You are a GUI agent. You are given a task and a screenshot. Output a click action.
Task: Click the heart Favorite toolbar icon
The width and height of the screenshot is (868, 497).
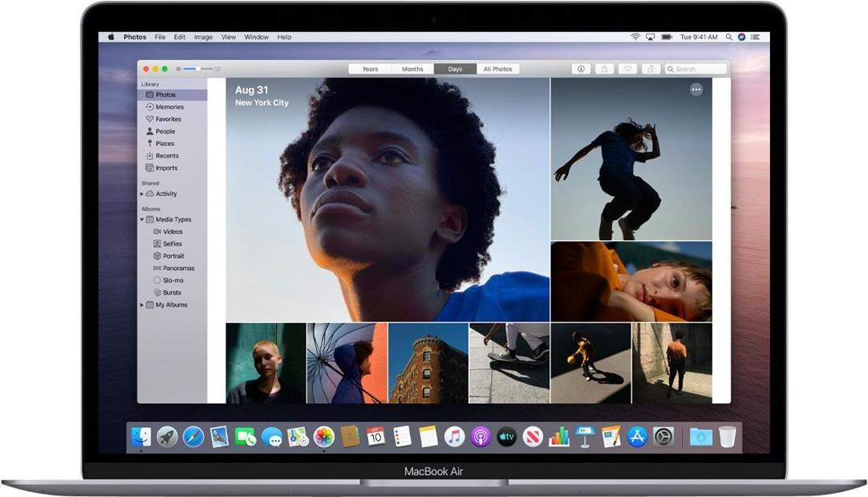click(628, 69)
